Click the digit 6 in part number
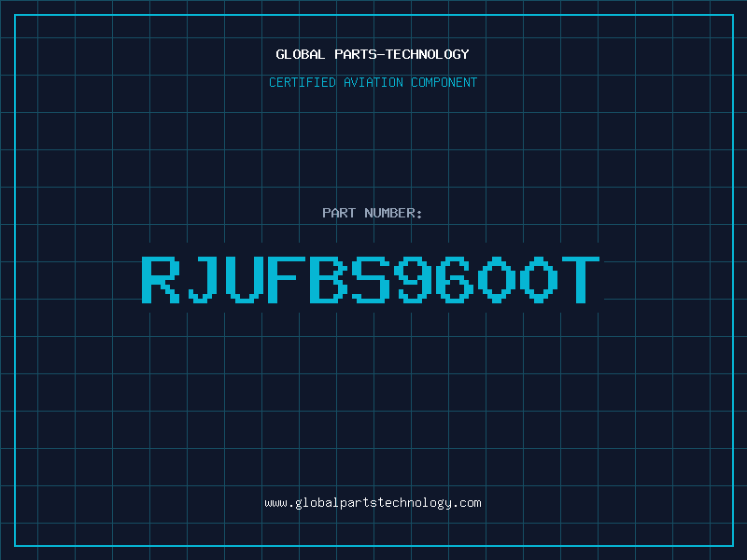This screenshot has width=747, height=560. tap(455, 279)
